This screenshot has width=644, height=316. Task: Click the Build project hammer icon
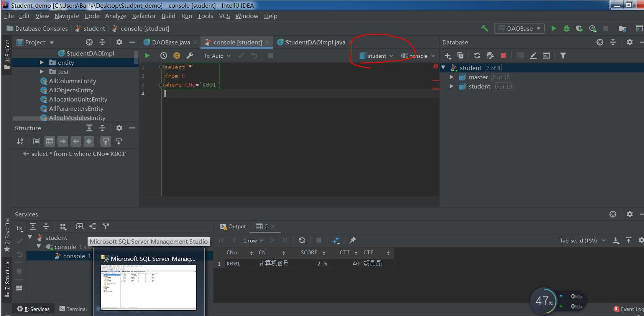(x=485, y=28)
